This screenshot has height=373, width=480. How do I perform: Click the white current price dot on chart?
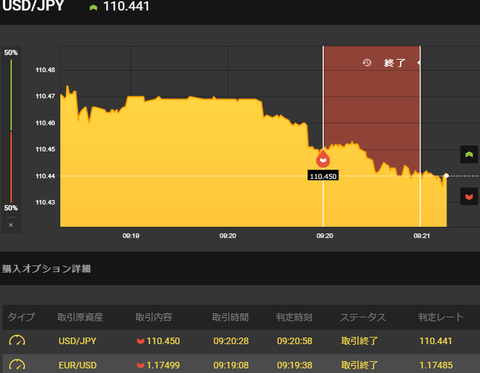[x=447, y=176]
